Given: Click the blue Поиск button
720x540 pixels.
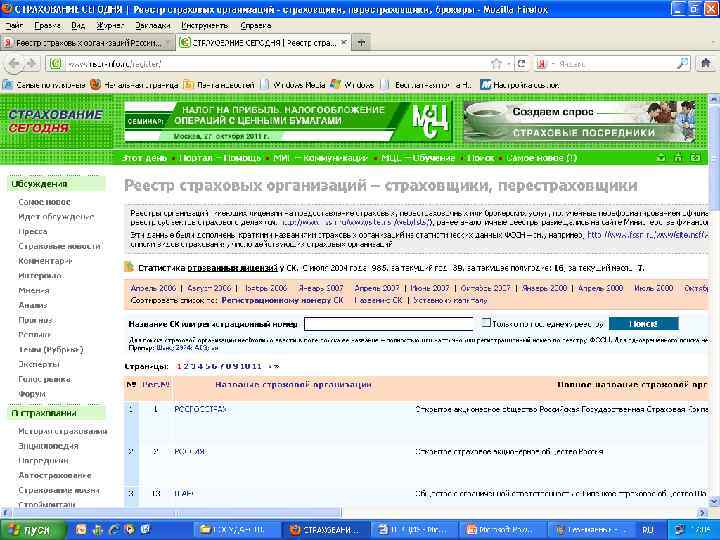Looking at the screenshot, I should tap(643, 324).
